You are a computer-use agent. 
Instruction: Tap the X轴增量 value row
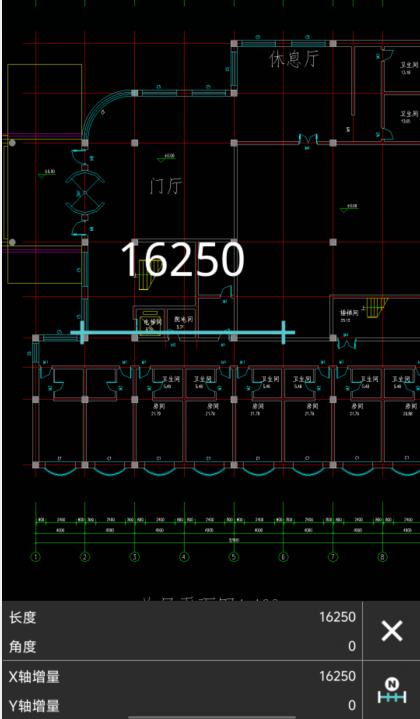click(x=182, y=676)
